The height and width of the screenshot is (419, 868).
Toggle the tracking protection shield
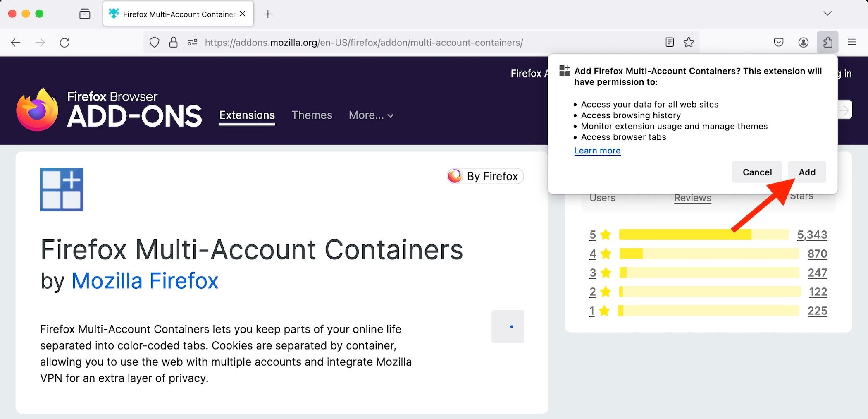(x=154, y=42)
